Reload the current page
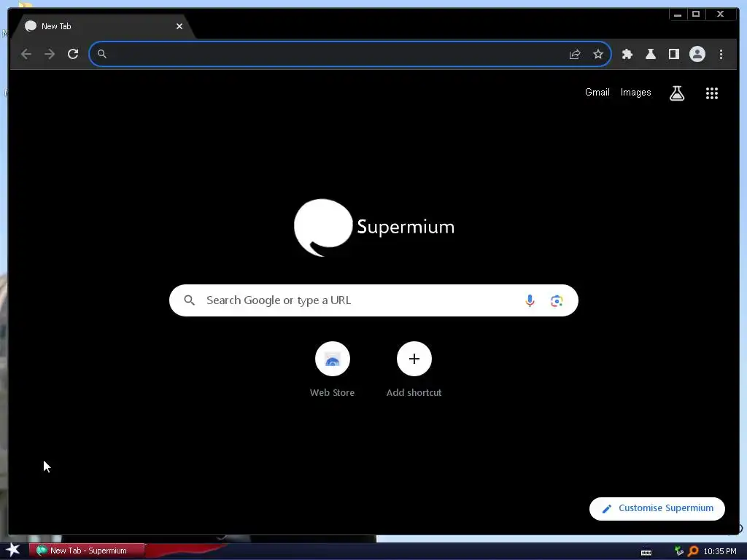 (x=73, y=54)
